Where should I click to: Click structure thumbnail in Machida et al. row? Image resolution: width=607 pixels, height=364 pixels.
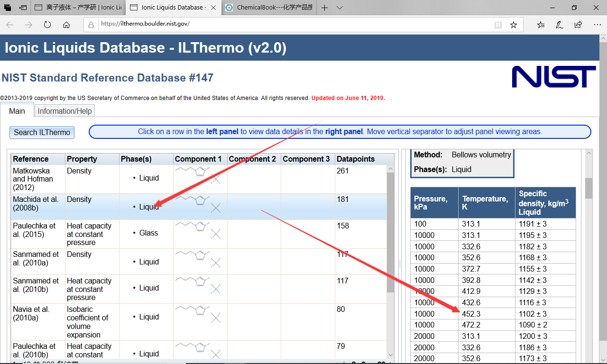pos(198,204)
